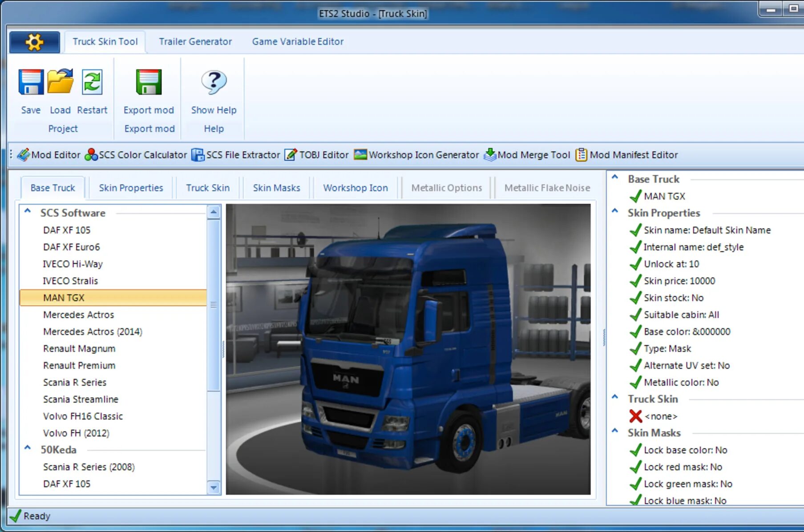Collapse the Base Truck summary section

coord(615,177)
